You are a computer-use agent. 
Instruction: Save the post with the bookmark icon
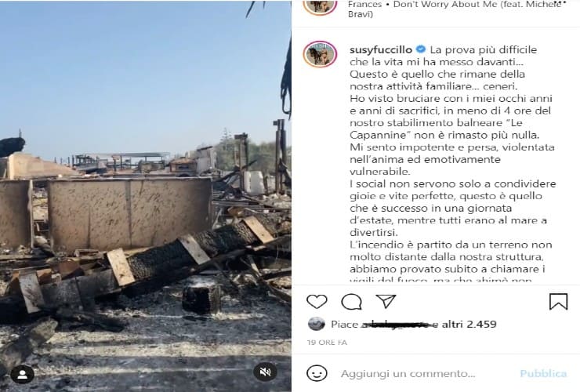click(558, 301)
